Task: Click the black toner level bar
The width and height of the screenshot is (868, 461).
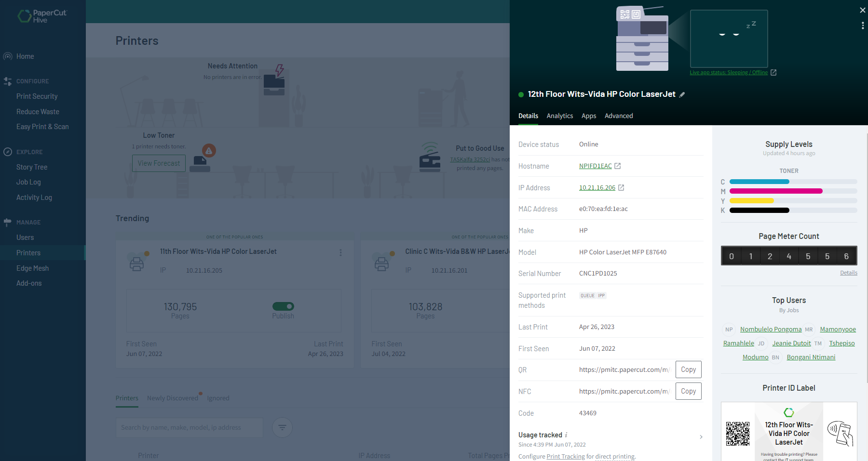Action: point(793,211)
